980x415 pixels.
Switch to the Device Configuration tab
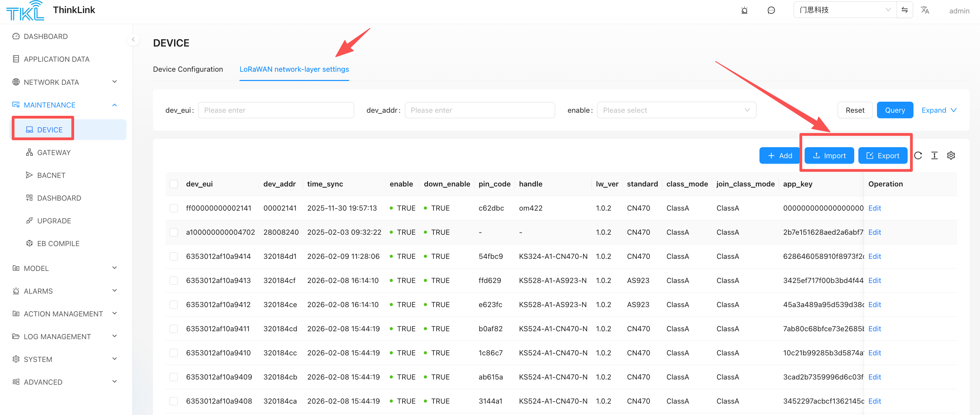pos(188,69)
